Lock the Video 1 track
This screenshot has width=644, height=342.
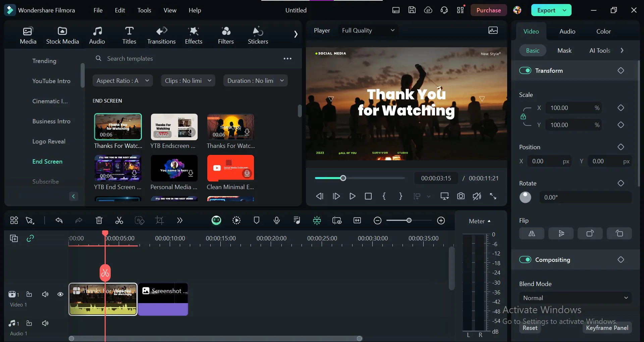point(29,294)
